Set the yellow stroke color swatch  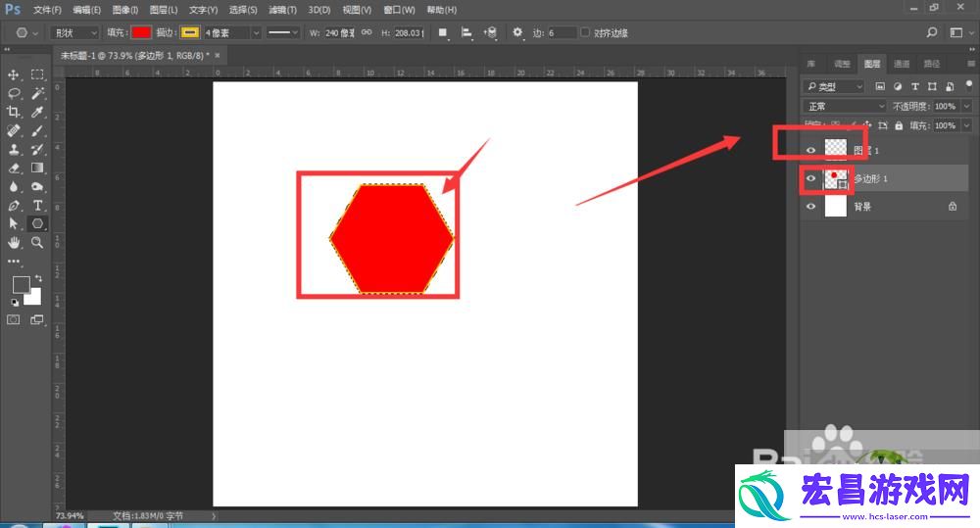(190, 32)
